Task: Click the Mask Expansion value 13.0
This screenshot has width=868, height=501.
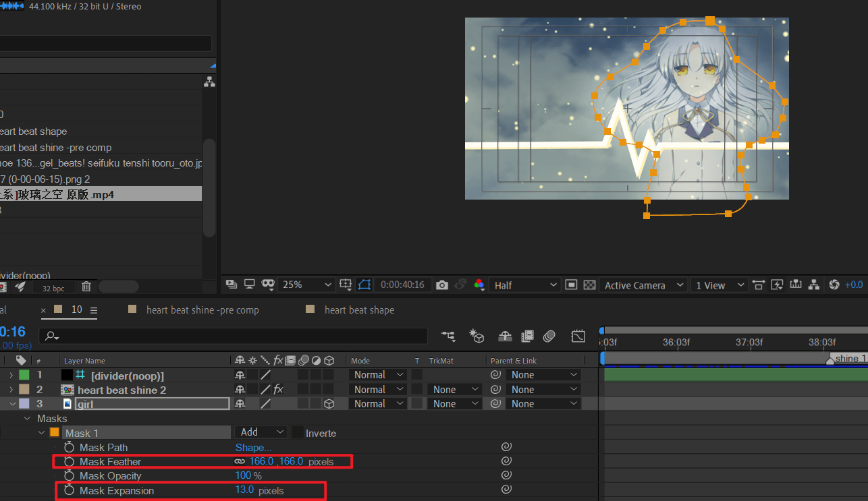Action: pyautogui.click(x=245, y=490)
